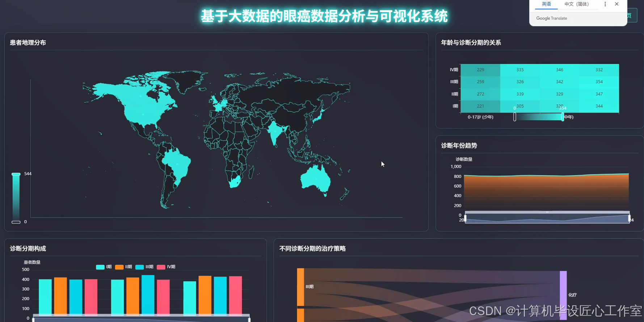Image resolution: width=644 pixels, height=322 pixels.
Task: Click heatmap cell with value 344
Action: [x=599, y=106]
